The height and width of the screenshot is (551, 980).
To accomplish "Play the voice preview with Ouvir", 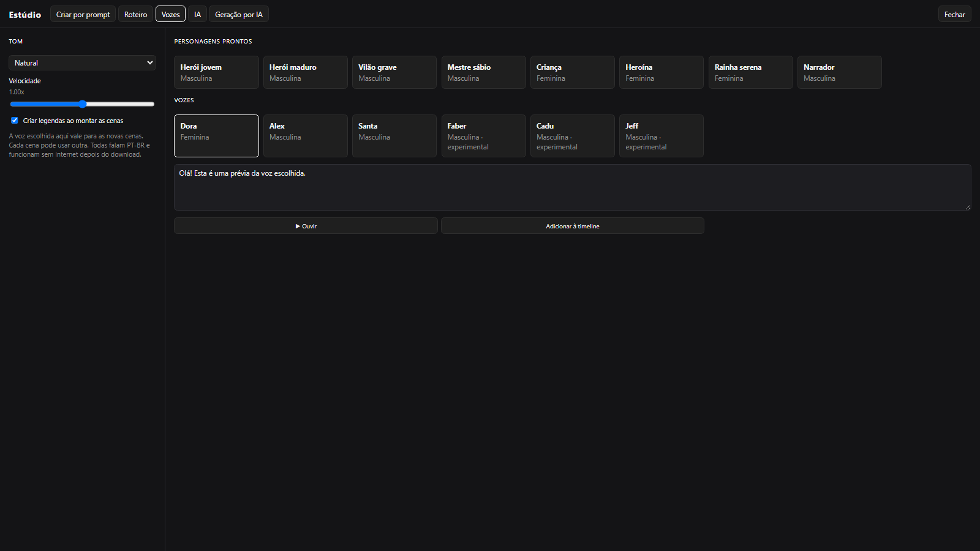I will point(306,226).
